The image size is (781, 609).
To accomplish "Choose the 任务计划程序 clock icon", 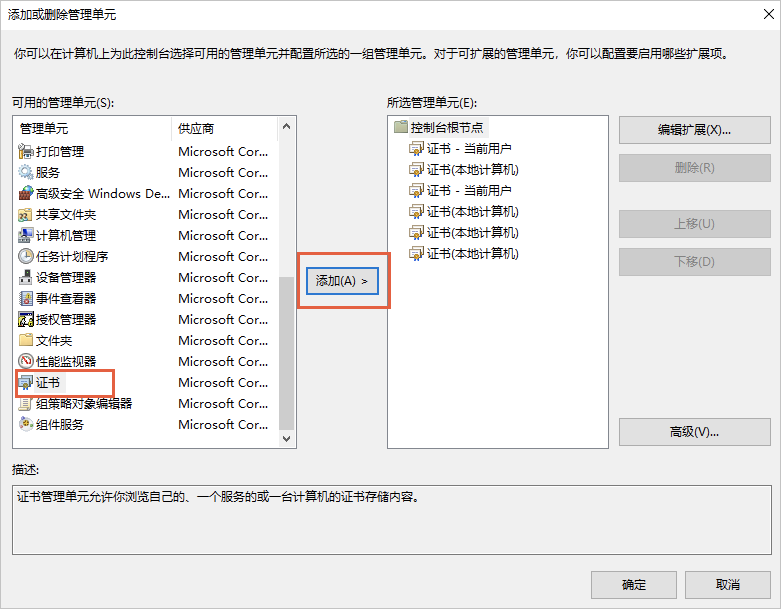I will 26,257.
